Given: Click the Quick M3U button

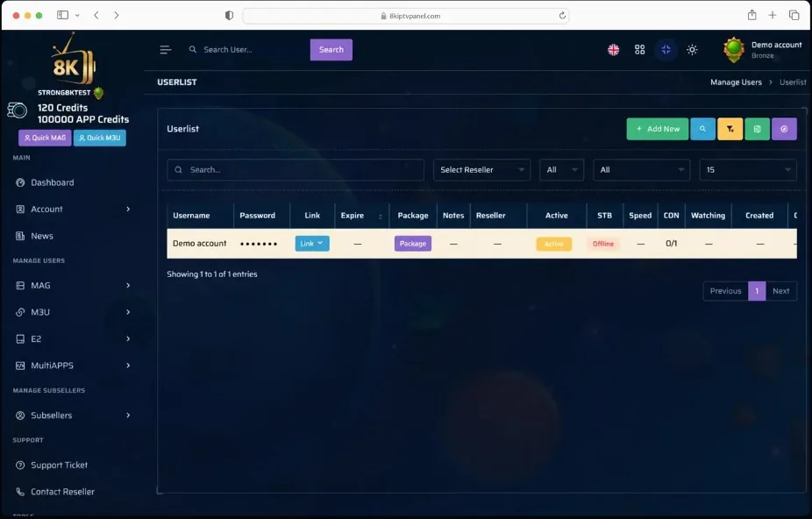Looking at the screenshot, I should coord(100,138).
